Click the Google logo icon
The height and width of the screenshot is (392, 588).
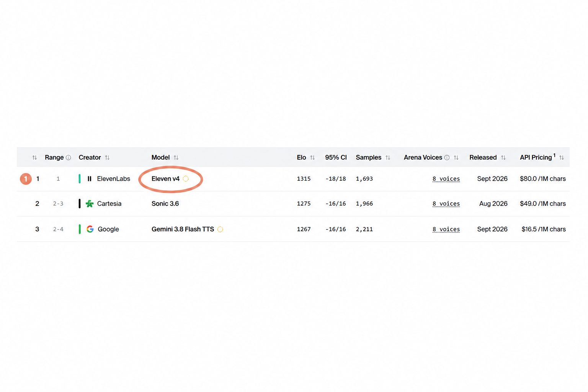90,229
